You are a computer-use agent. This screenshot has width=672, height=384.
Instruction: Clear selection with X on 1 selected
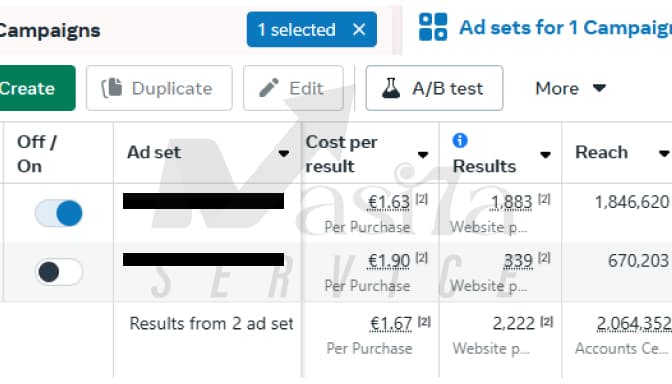pos(359,30)
